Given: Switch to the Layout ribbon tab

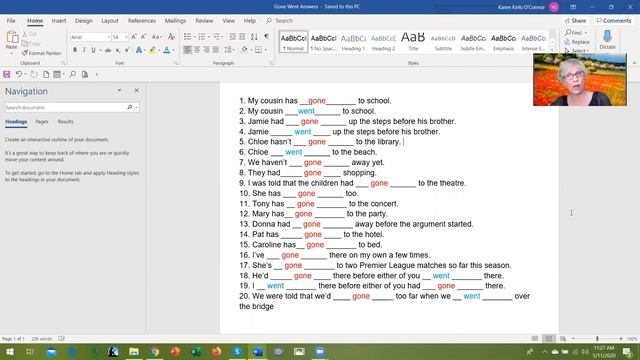Looking at the screenshot, I should [x=110, y=21].
